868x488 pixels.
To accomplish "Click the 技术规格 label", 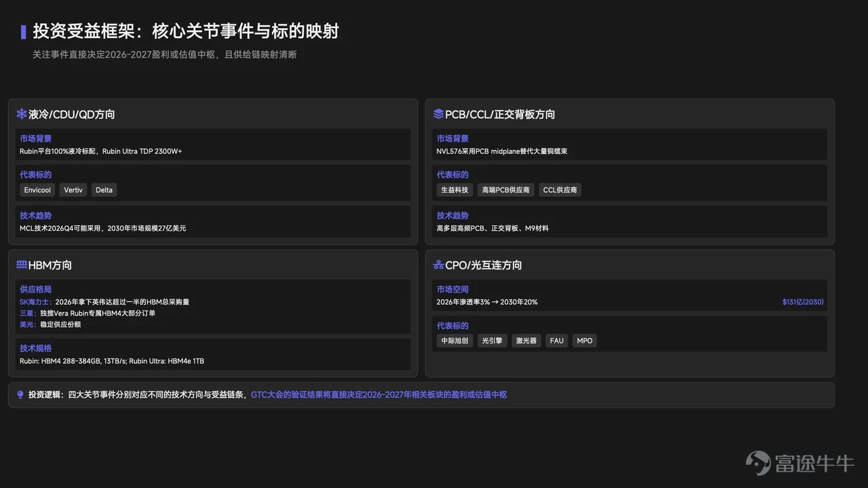I will tap(35, 349).
